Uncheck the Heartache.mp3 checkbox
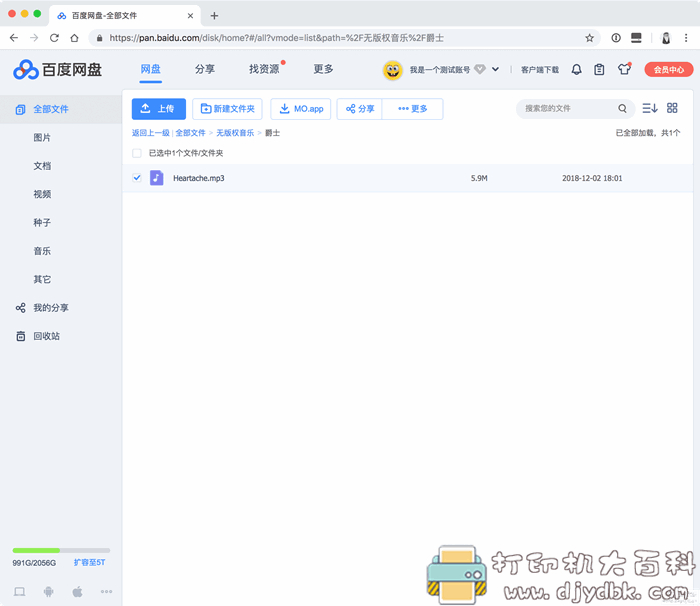 pyautogui.click(x=137, y=178)
